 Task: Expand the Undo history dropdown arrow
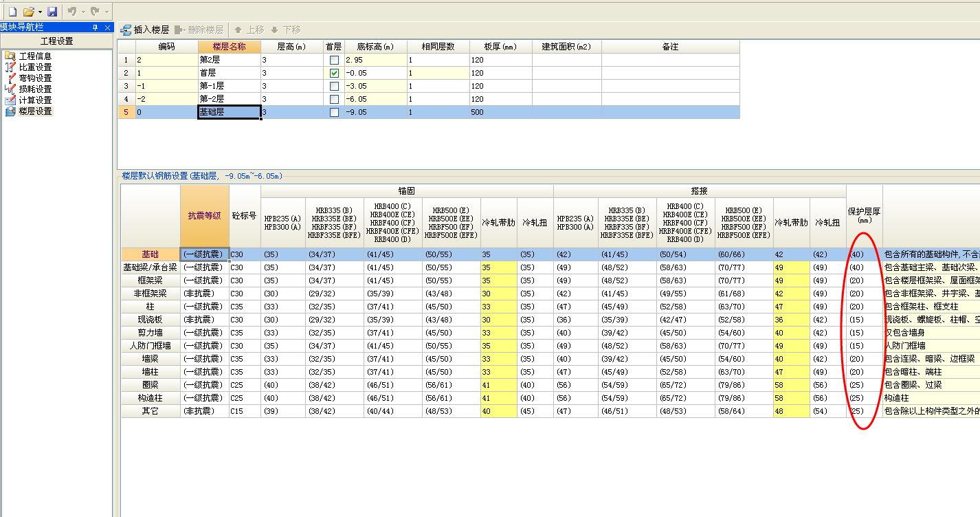(83, 12)
